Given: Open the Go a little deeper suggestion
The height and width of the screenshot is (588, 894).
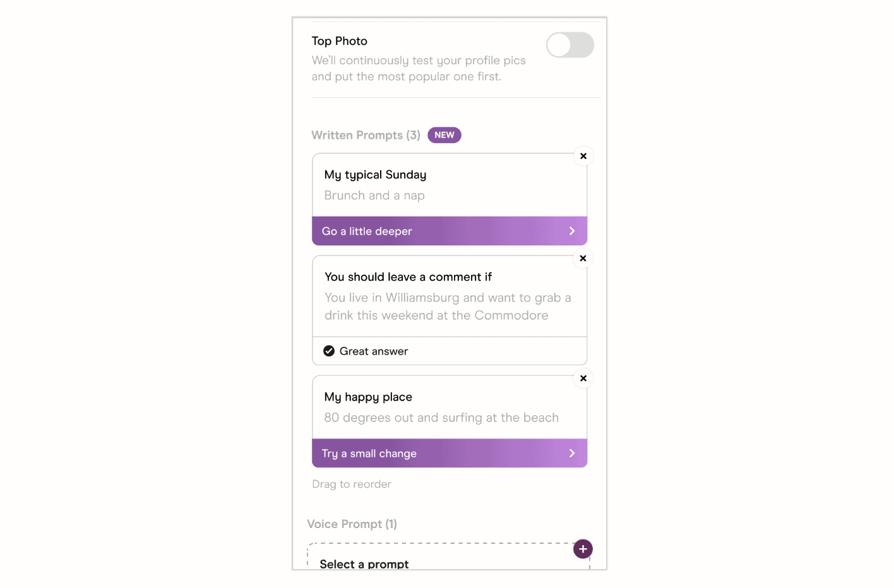Looking at the screenshot, I should pyautogui.click(x=367, y=232).
